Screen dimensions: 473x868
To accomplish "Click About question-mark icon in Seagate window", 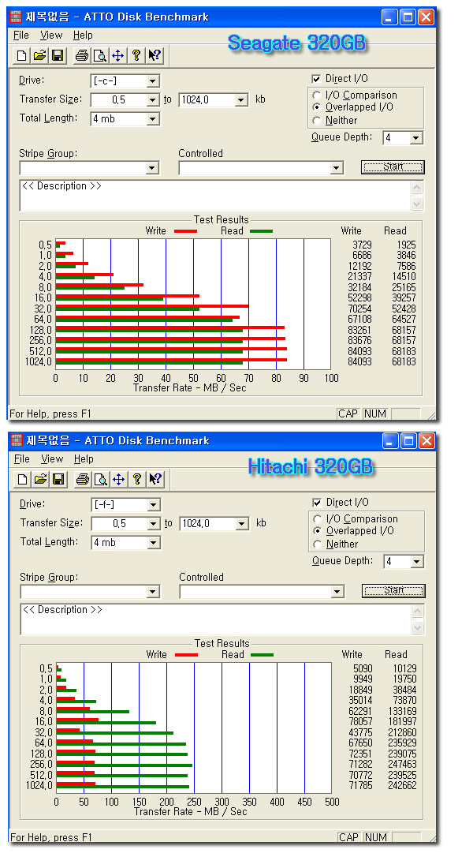I will [136, 55].
